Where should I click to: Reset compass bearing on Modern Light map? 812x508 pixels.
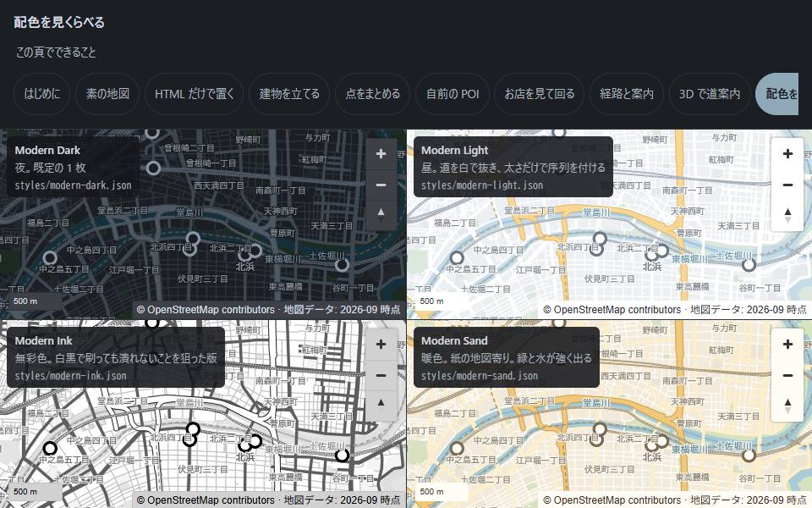coord(787,214)
